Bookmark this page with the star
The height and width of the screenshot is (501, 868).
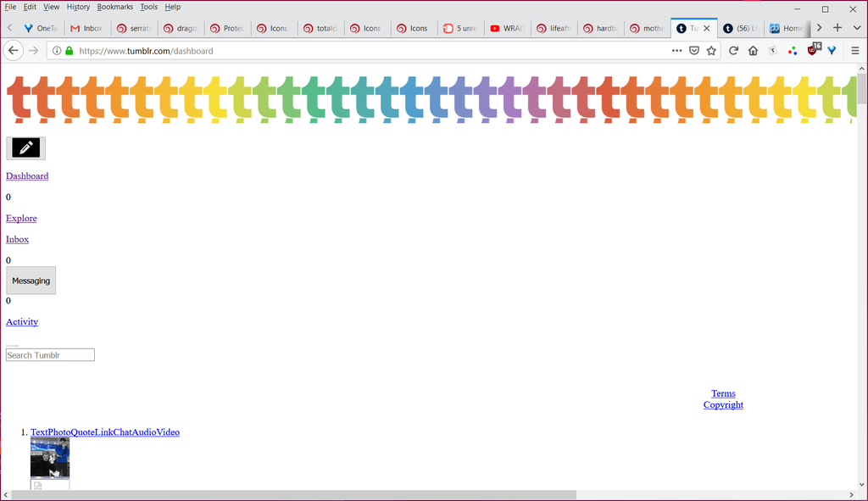(x=711, y=50)
